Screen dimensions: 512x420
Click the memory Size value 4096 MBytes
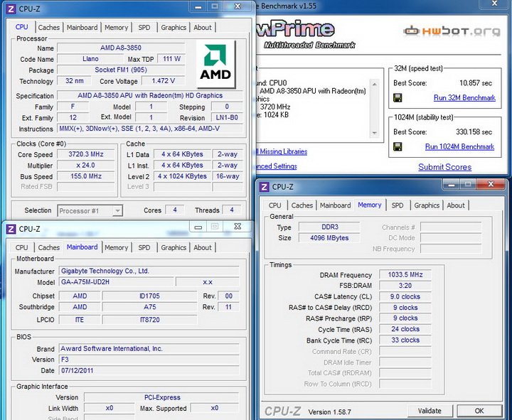[329, 238]
